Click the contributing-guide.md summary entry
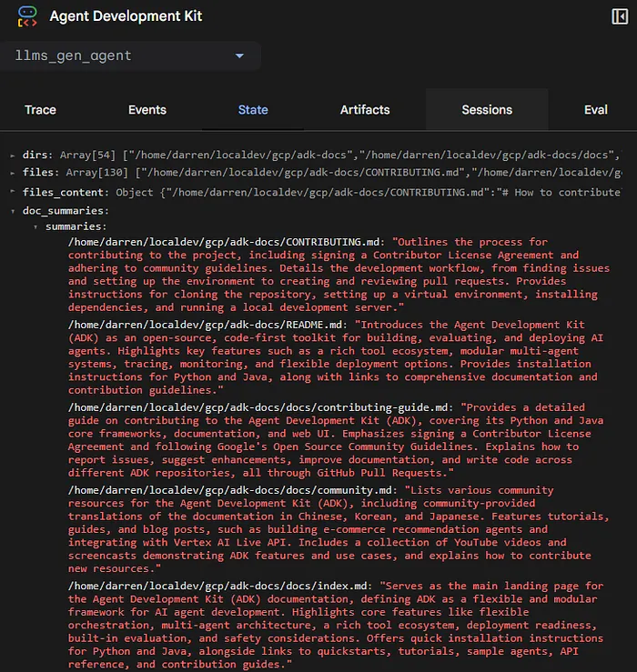 click(258, 407)
